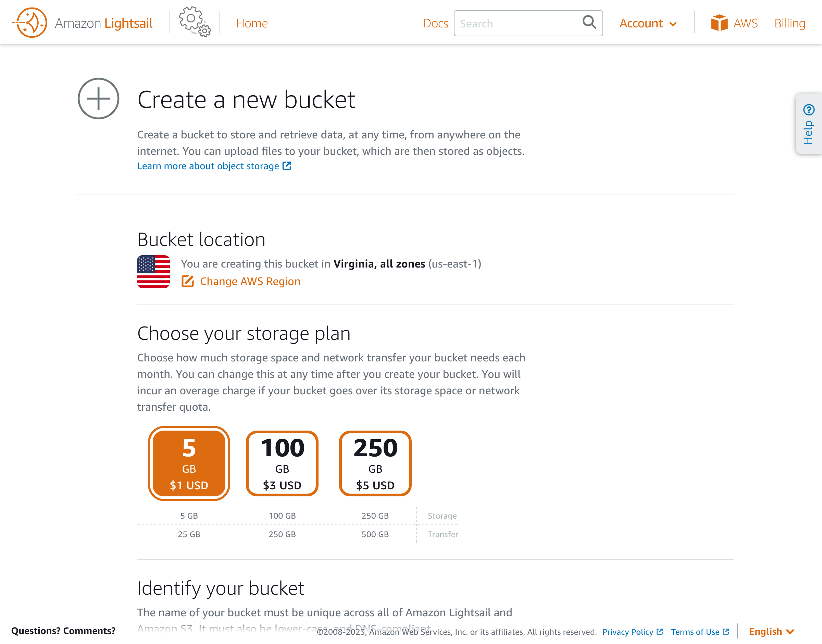Select the 250 GB storage plan
The height and width of the screenshot is (644, 822).
click(x=375, y=464)
